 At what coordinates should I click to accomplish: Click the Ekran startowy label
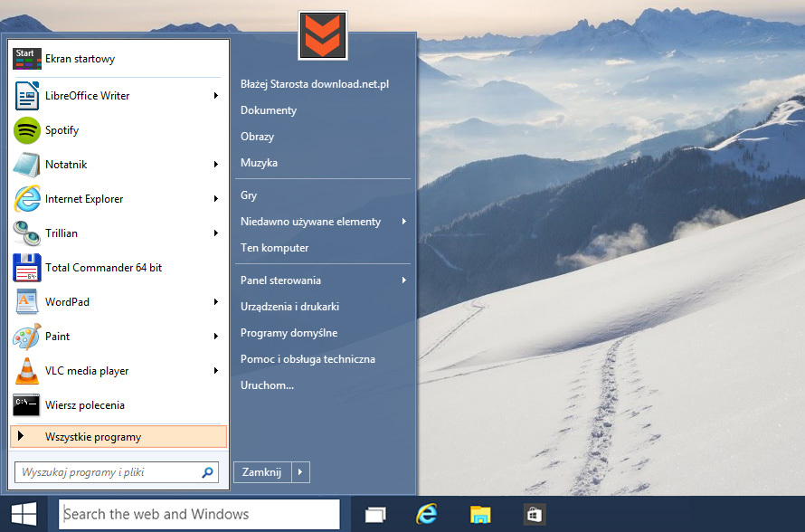pyautogui.click(x=80, y=59)
